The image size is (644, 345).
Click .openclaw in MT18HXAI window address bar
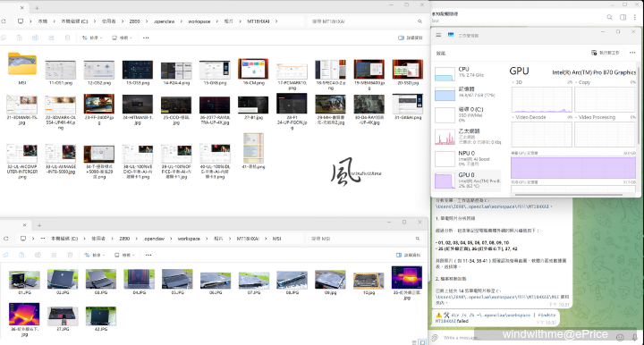pyautogui.click(x=164, y=21)
